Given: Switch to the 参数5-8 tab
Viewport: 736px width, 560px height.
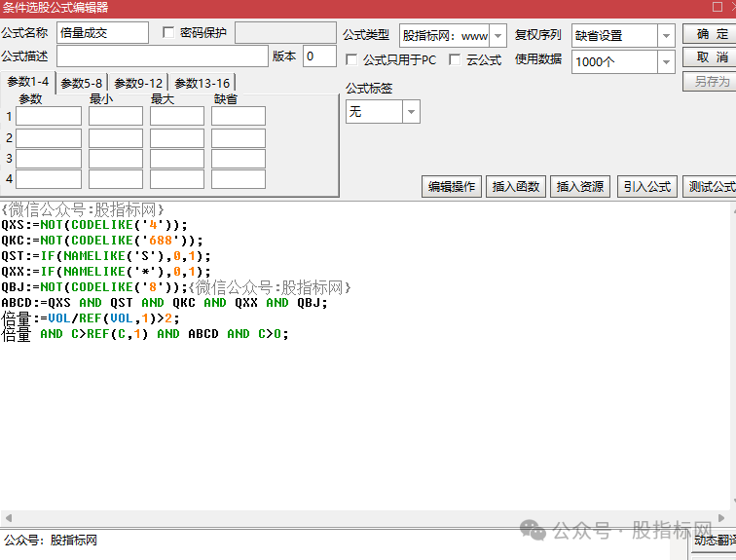Looking at the screenshot, I should click(82, 83).
